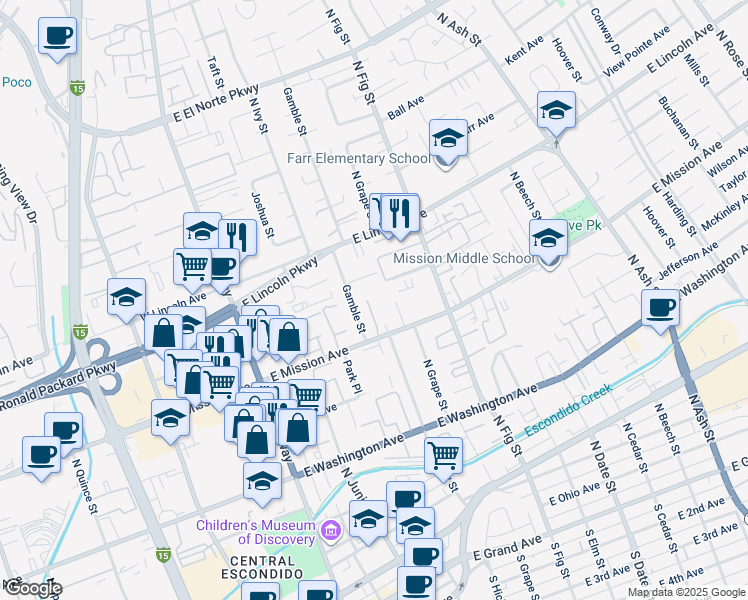Click the coffee marker in top-left corner
Image resolution: width=748 pixels, height=600 pixels.
[x=57, y=37]
